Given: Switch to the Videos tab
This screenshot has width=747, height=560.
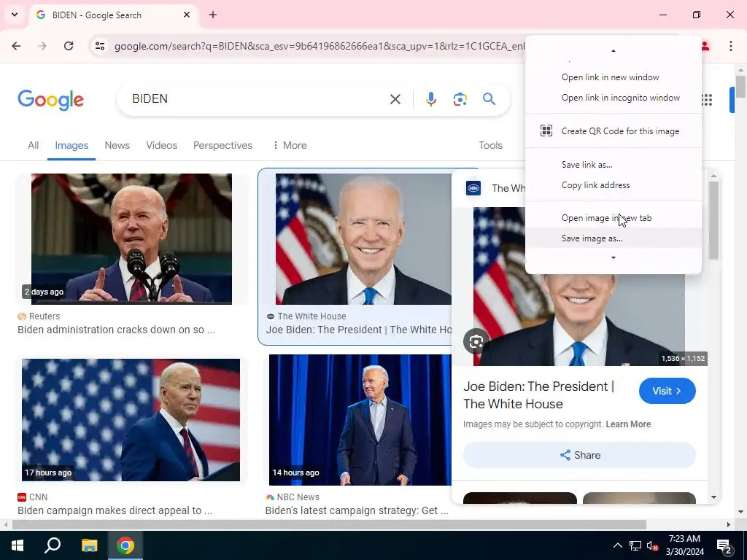Looking at the screenshot, I should tap(161, 145).
